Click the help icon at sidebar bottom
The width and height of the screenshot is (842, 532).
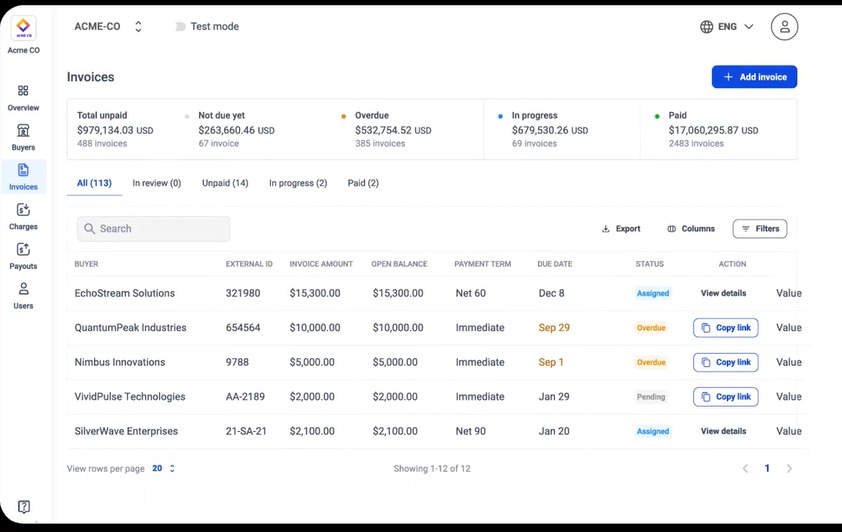point(24,507)
